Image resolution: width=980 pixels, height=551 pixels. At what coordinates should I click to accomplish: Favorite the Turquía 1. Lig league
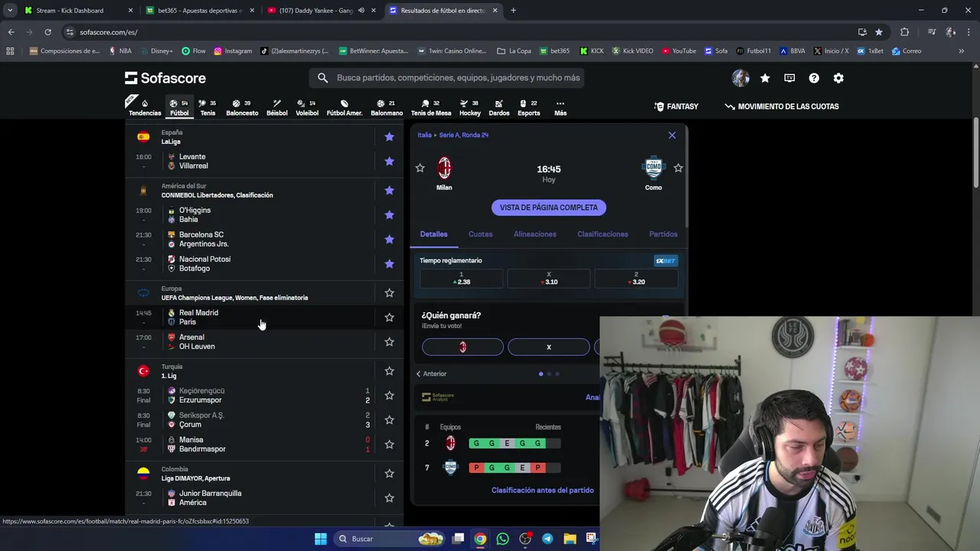[x=389, y=371]
